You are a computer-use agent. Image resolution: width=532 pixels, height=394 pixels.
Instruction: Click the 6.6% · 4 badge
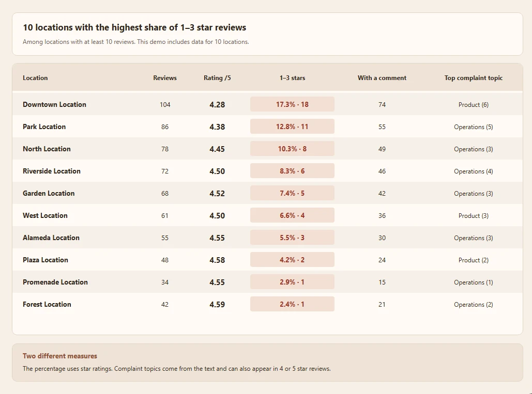point(292,215)
